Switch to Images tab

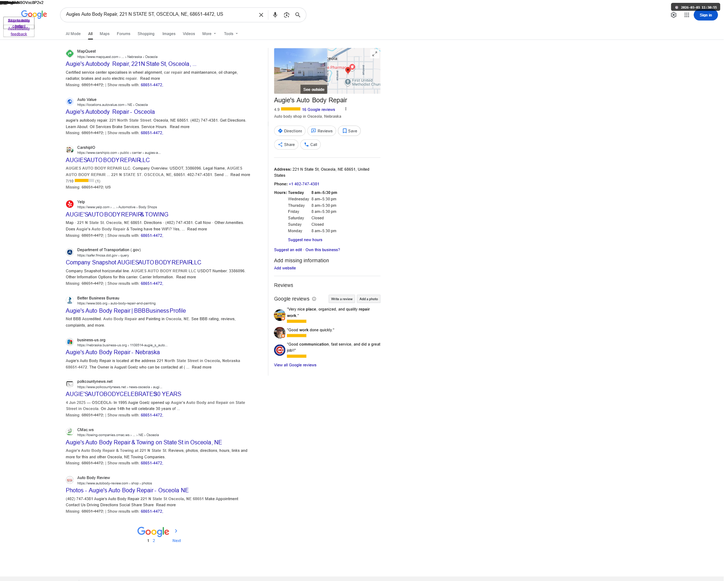pyautogui.click(x=169, y=34)
